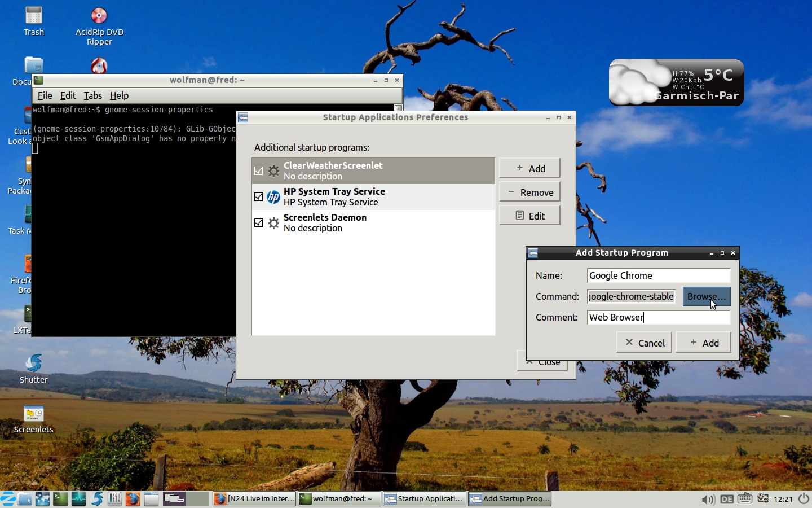Click Browse to choose a command

click(x=706, y=296)
